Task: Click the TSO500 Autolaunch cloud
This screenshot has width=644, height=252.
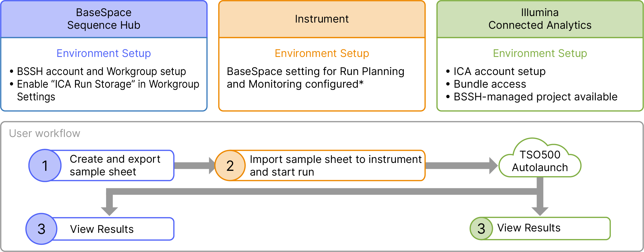Action: tap(540, 161)
